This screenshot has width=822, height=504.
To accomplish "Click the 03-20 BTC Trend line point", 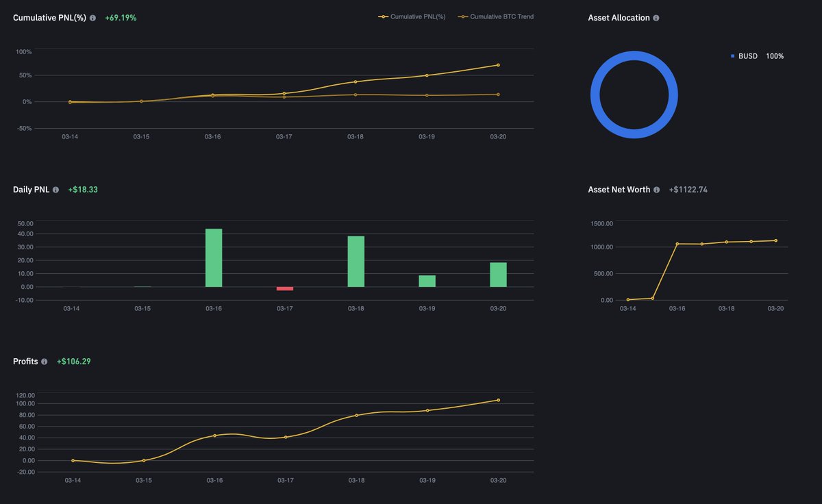I will click(x=498, y=94).
